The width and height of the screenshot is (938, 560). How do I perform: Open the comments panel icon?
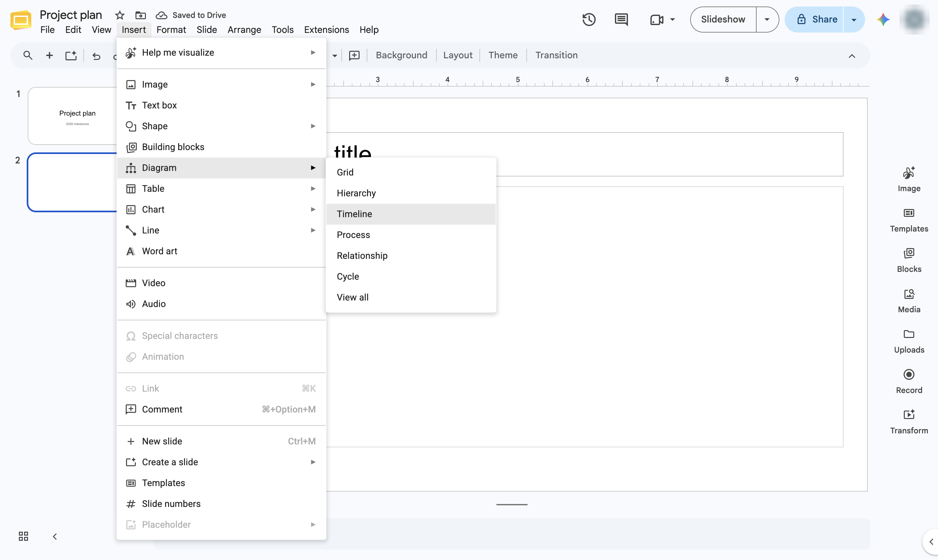tap(621, 19)
